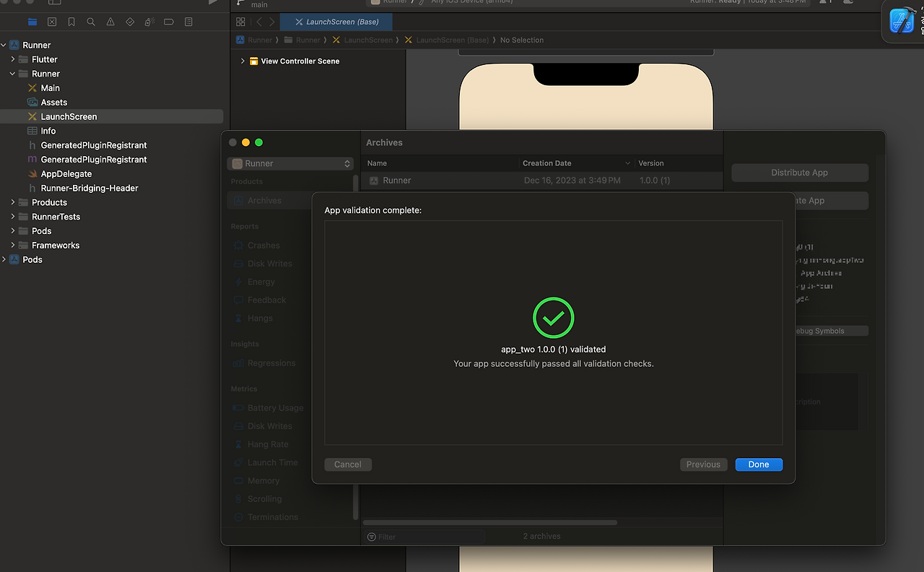Go back with the editor back arrow
924x572 pixels.
pyautogui.click(x=259, y=22)
